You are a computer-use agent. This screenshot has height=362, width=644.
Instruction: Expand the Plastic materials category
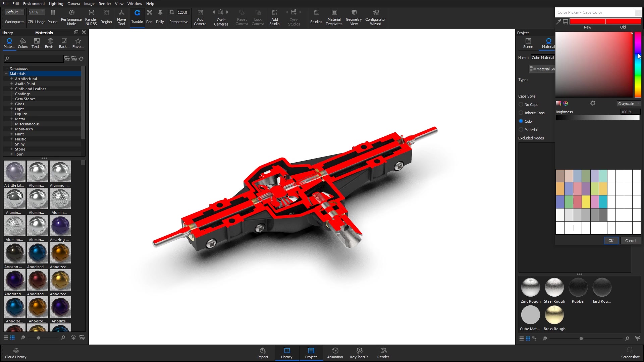coord(12,139)
